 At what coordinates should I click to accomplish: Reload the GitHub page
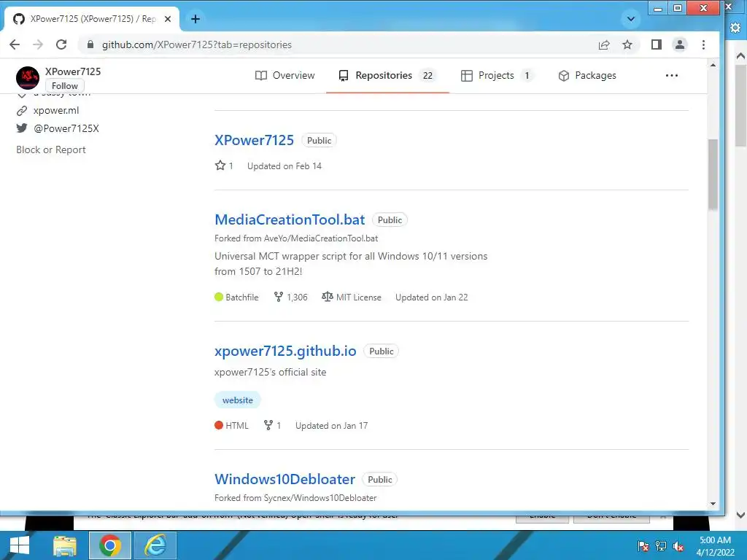[x=61, y=44]
